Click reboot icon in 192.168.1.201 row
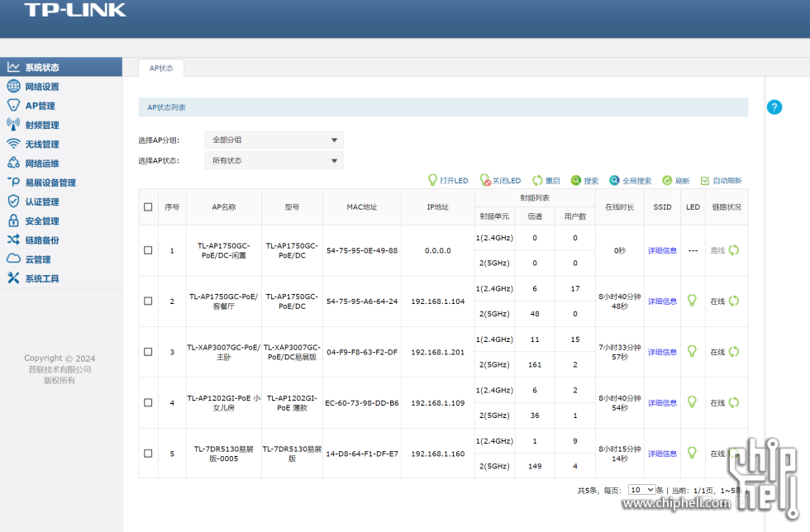The height and width of the screenshot is (532, 810). pyautogui.click(x=734, y=352)
